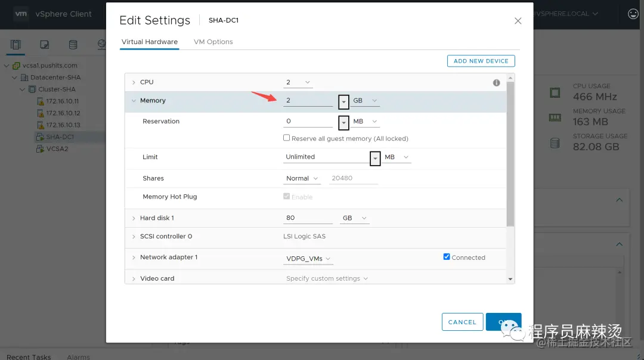Open the VDPG_VMs network dropdown
Screen dimensions: 644x360
coord(308,259)
